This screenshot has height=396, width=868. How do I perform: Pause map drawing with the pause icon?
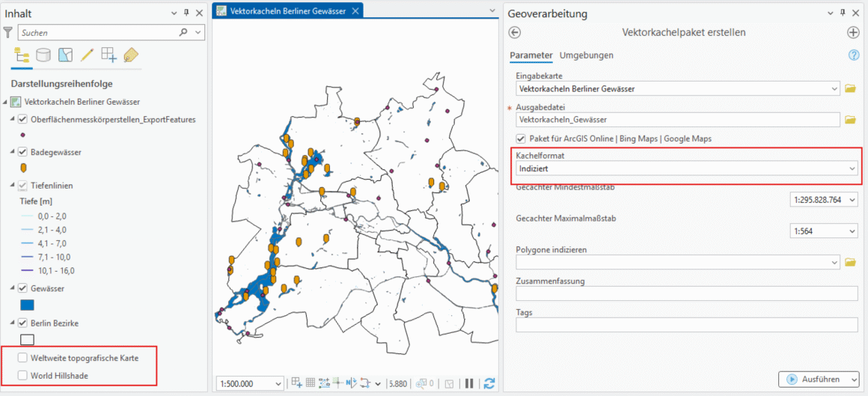[x=469, y=383]
